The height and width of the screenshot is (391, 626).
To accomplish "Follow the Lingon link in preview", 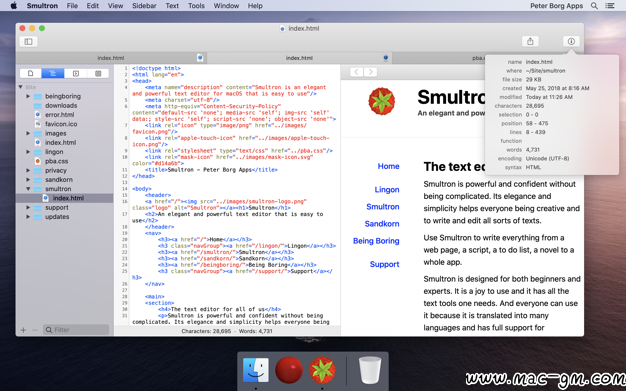I will 386,190.
